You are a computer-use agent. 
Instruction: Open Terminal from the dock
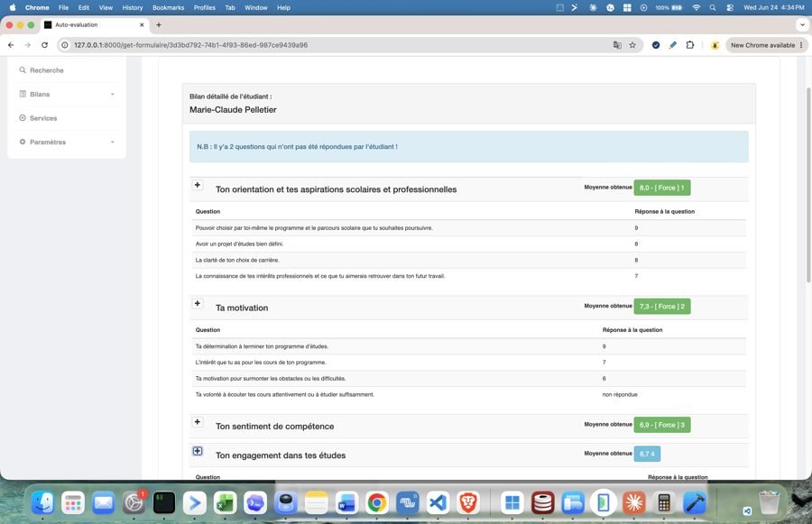pos(163,502)
